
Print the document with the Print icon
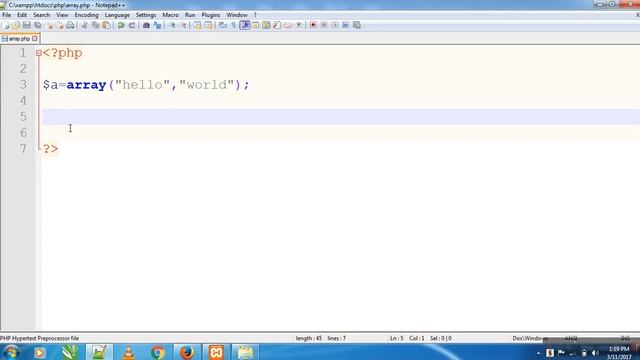coord(70,25)
